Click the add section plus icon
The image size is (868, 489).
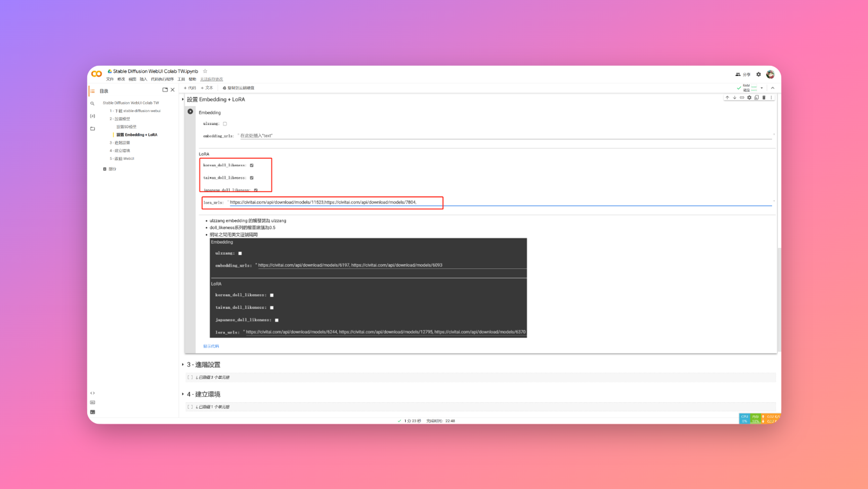pyautogui.click(x=105, y=169)
